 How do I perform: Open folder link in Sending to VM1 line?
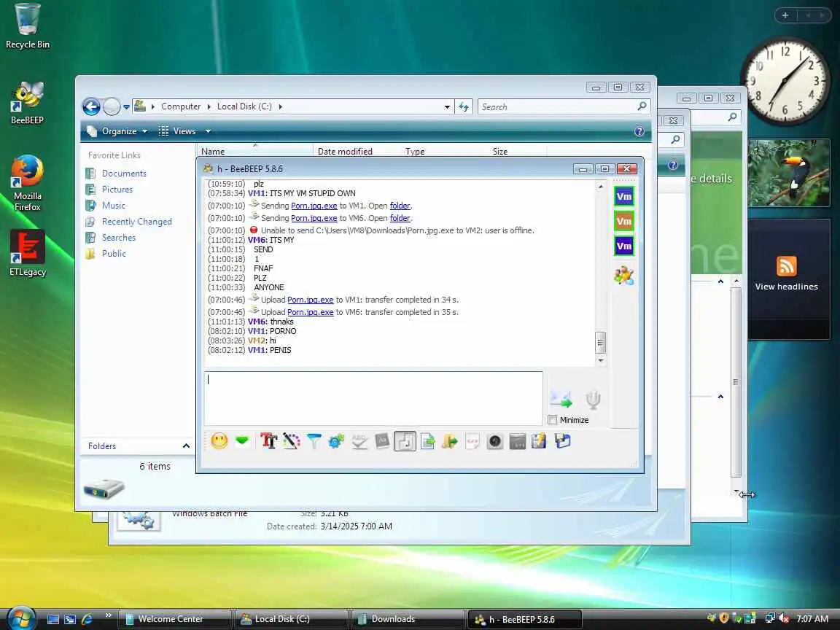400,206
